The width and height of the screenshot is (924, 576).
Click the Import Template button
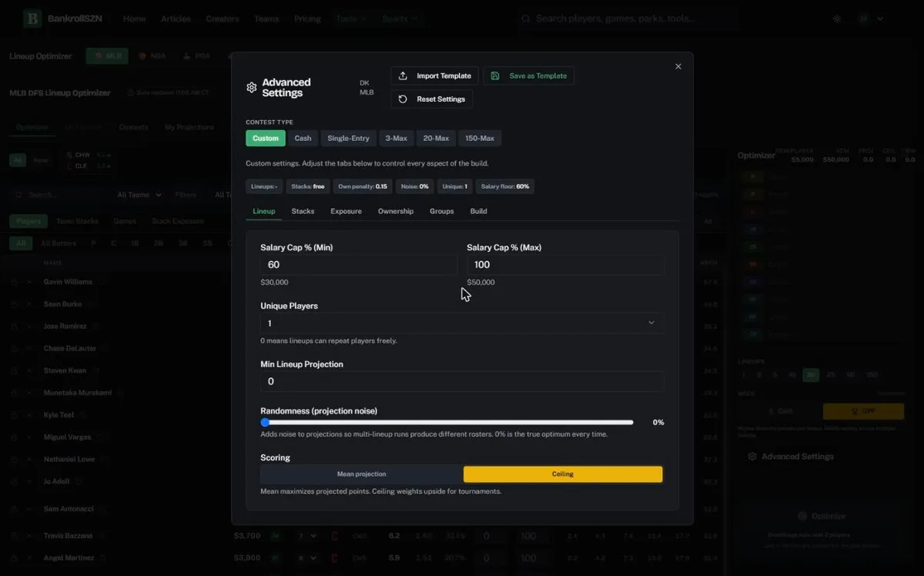coord(435,75)
